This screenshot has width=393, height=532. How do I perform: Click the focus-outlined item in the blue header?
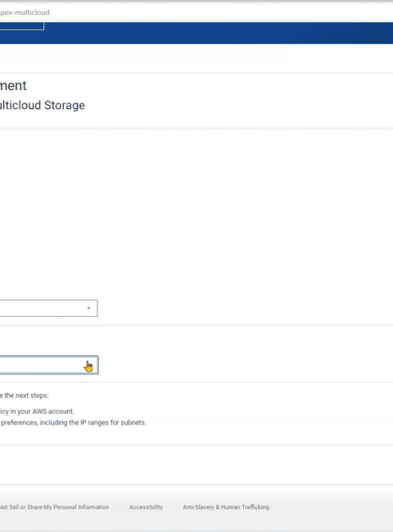[22, 26]
